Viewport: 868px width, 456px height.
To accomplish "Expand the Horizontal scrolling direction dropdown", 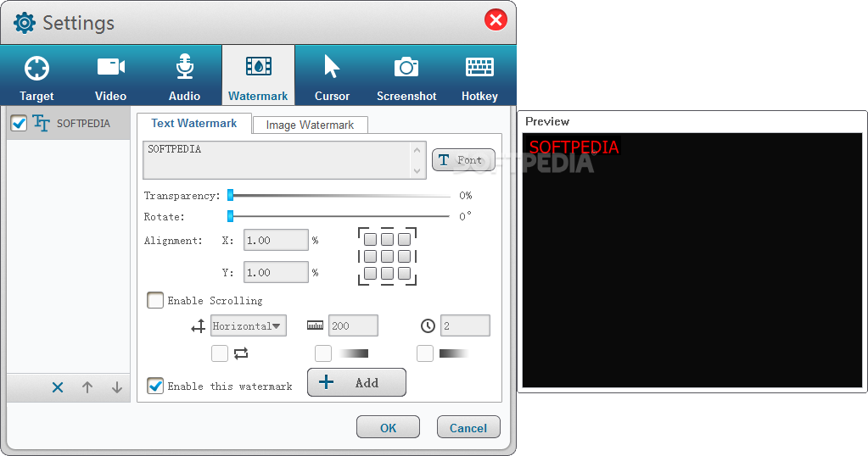I will click(249, 326).
